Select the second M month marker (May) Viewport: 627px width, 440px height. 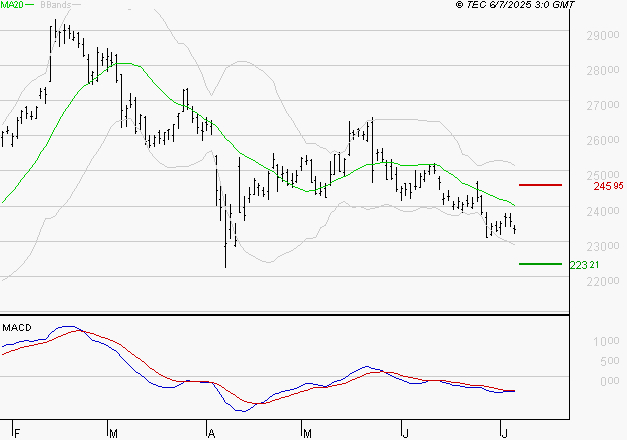307,433
